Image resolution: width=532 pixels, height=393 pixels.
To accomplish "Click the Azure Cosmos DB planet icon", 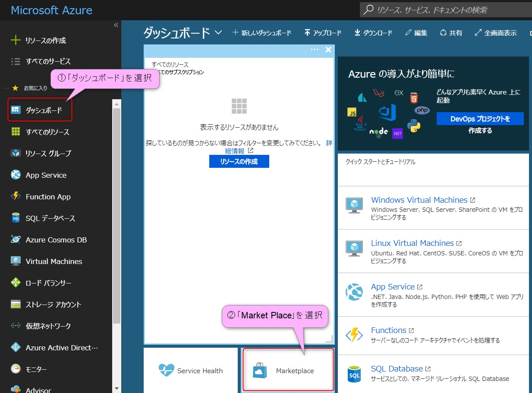I will click(16, 239).
